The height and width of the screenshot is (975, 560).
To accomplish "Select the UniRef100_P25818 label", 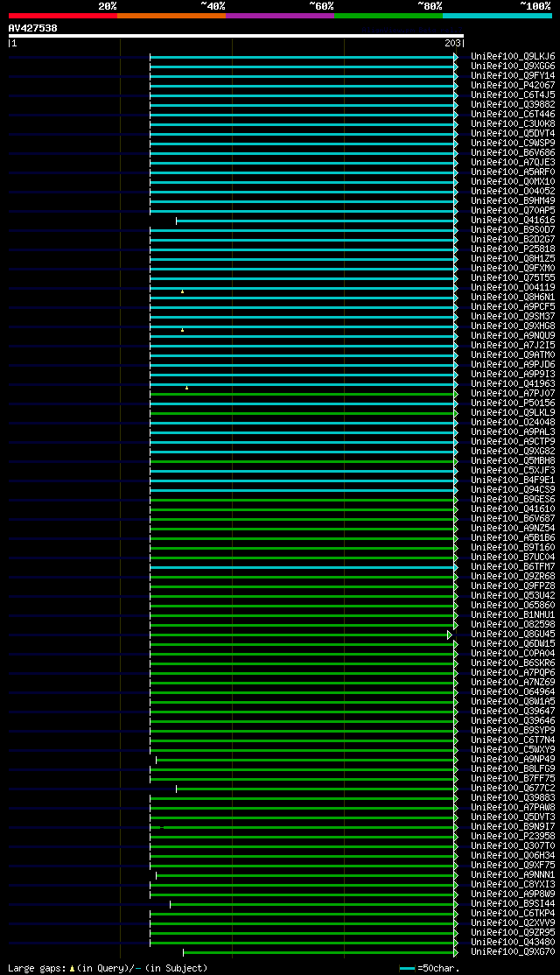I will [513, 249].
